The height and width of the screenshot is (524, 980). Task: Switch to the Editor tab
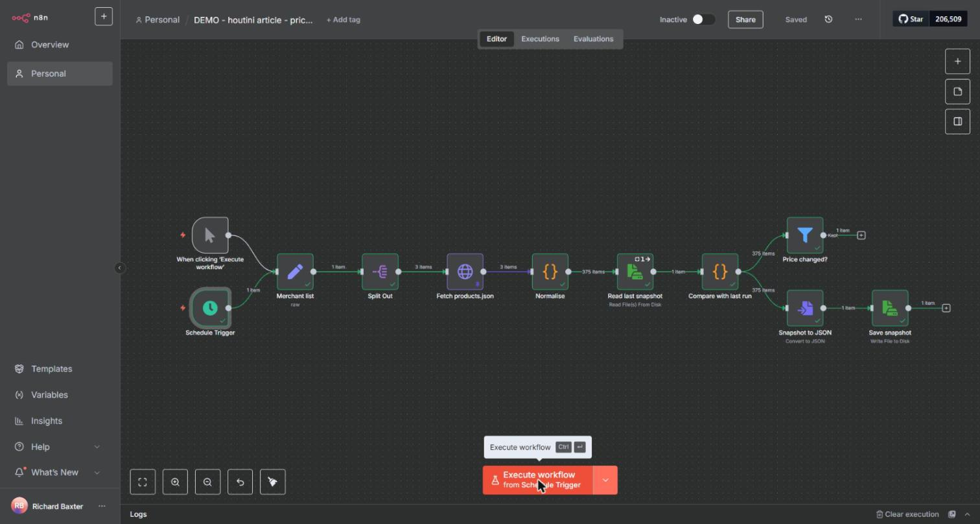click(x=496, y=39)
